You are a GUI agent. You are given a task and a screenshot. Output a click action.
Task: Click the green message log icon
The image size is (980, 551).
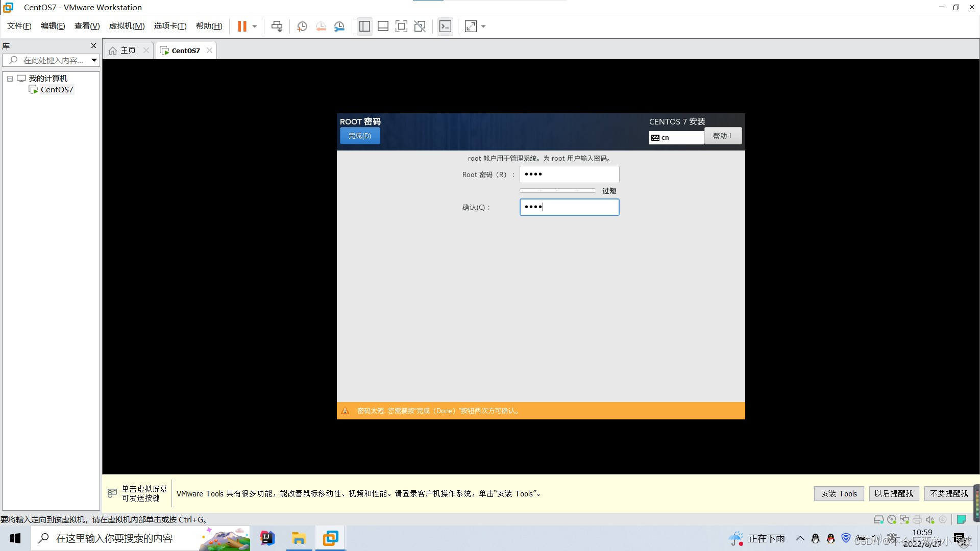tap(962, 519)
